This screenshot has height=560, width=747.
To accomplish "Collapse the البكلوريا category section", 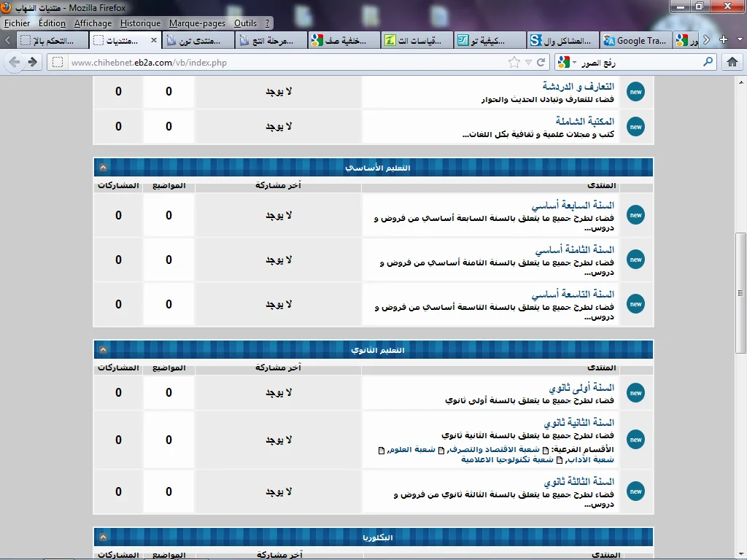I will [x=103, y=537].
